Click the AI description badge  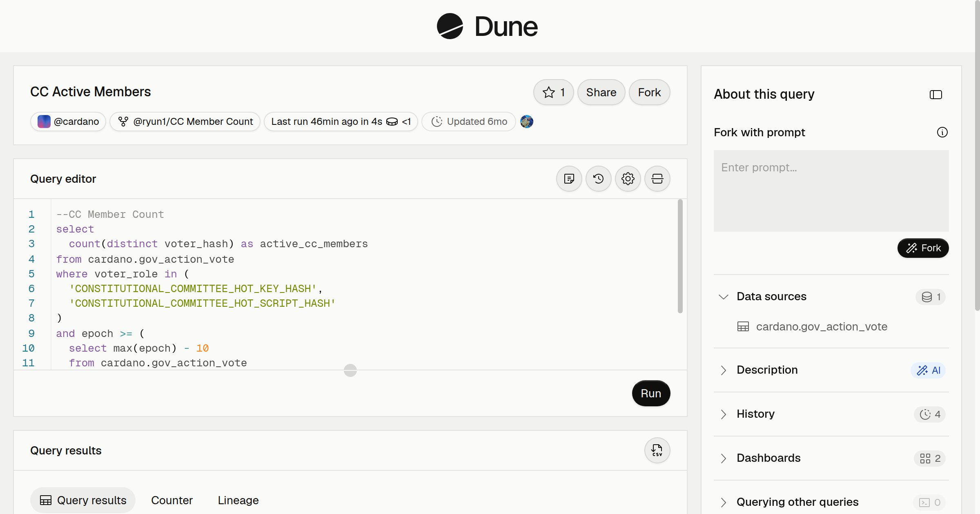click(x=928, y=370)
